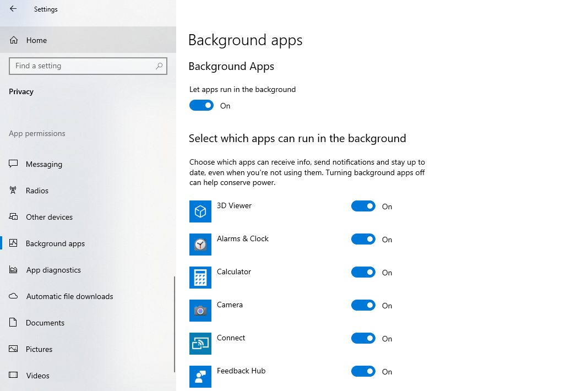Click the Home house icon
This screenshot has width=588, height=391.
tap(14, 40)
